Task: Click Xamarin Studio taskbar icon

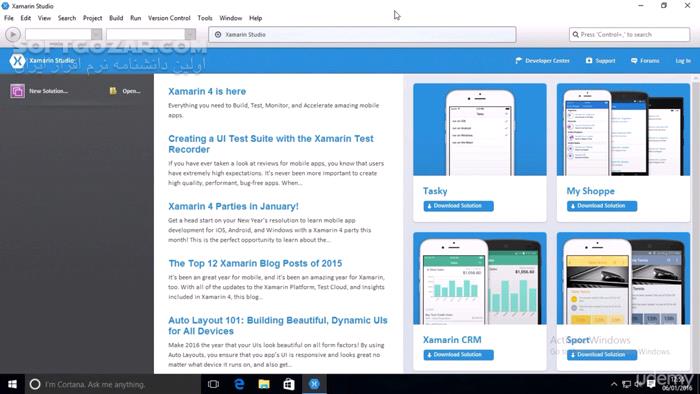Action: pos(314,384)
